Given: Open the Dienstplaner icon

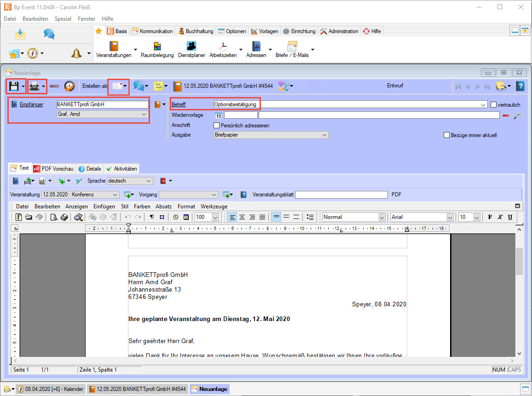Looking at the screenshot, I should point(191,46).
